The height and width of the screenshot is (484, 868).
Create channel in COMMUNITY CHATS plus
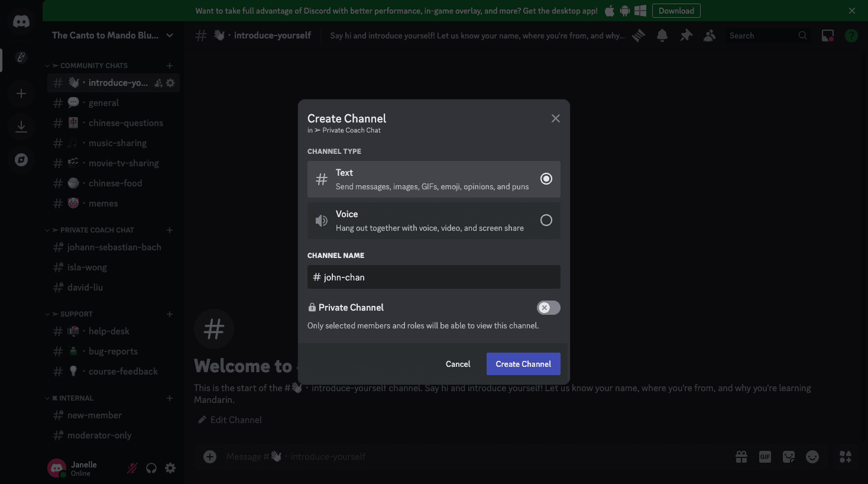170,66
